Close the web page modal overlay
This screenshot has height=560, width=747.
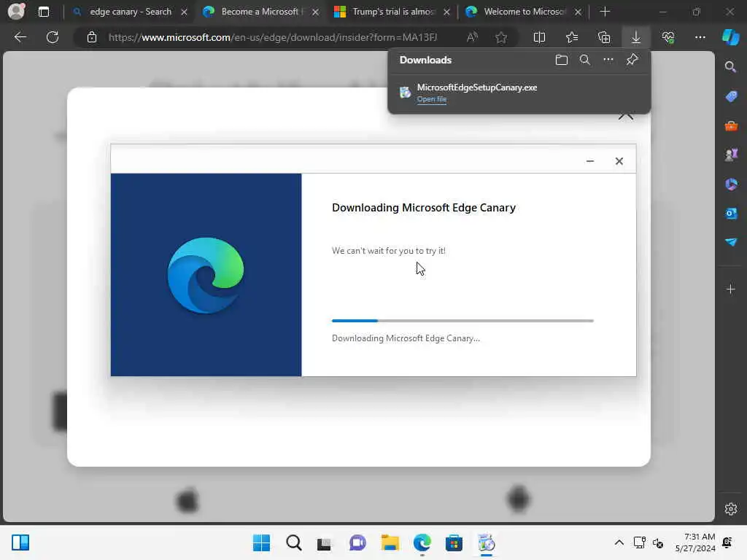(625, 116)
